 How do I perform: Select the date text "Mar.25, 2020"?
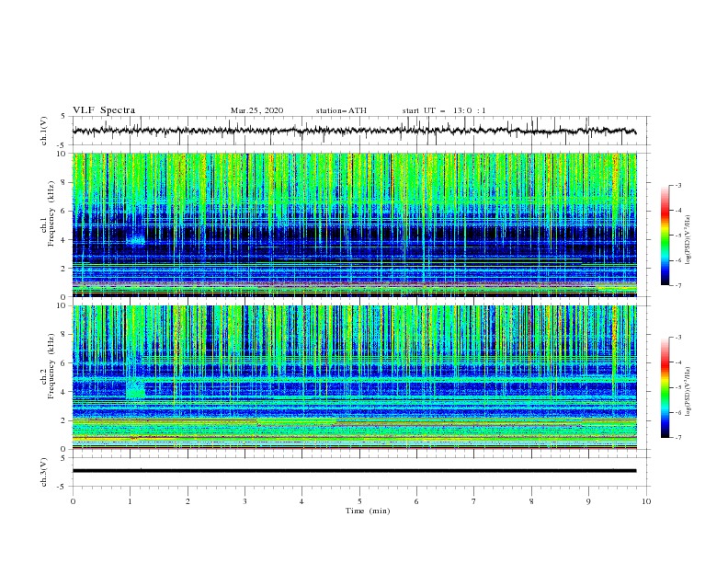click(x=256, y=110)
